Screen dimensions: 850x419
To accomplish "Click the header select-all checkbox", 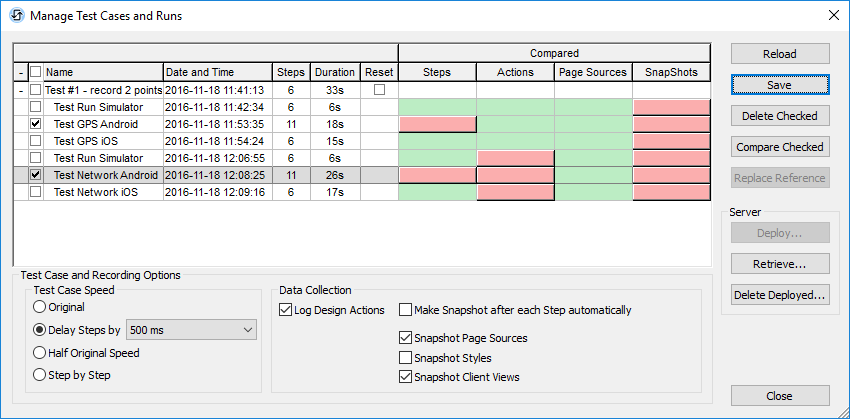I will (x=36, y=72).
